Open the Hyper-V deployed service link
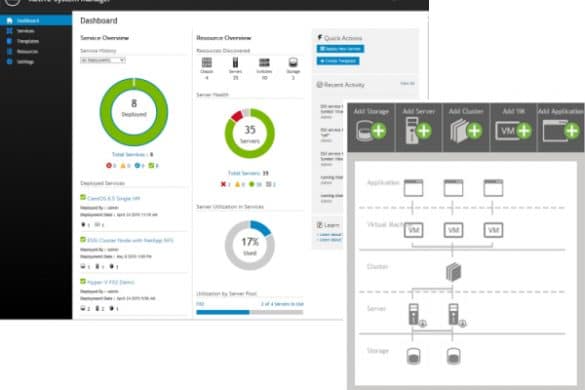Screen dimensions: 585x390 click(x=110, y=282)
